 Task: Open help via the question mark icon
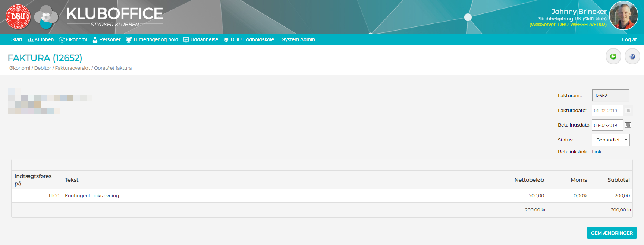(x=632, y=57)
